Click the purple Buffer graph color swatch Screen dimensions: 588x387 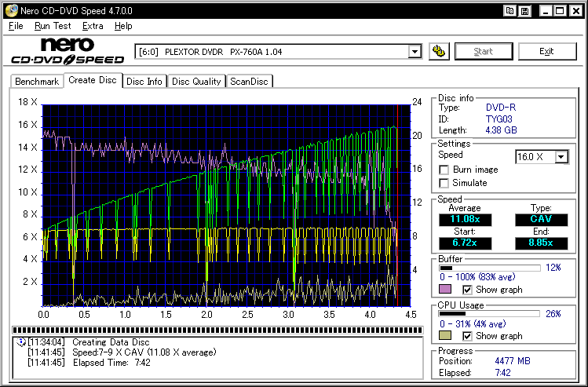[445, 290]
